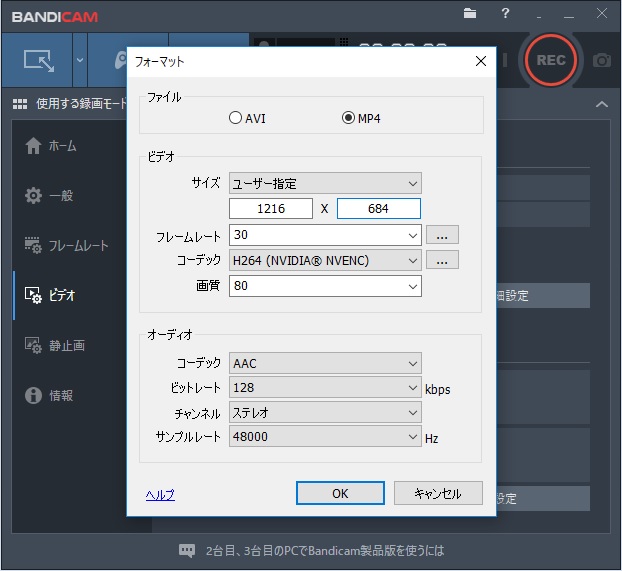The width and height of the screenshot is (622, 571).
Task: Collapse the recording mode panel chevron
Action: tap(602, 104)
